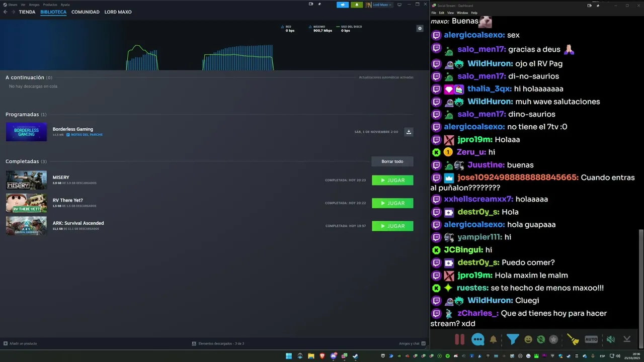Open the Social Stream filter funnel
The height and width of the screenshot is (362, 644).
tap(513, 339)
